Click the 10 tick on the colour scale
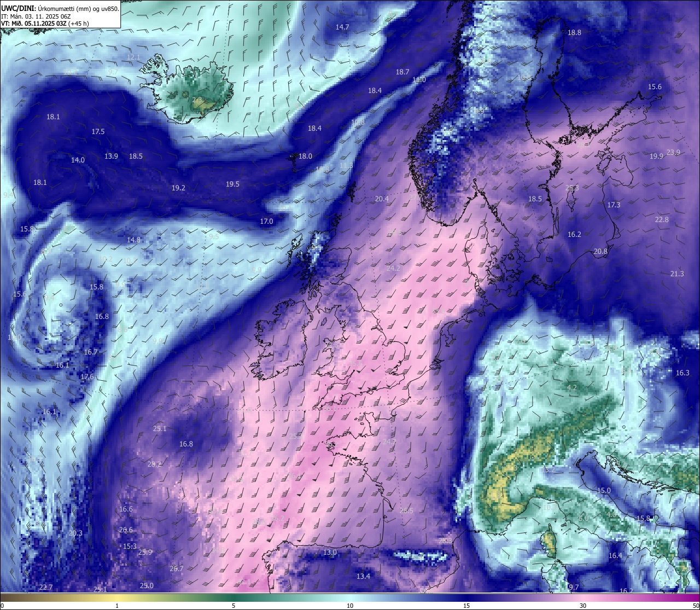The height and width of the screenshot is (610, 700). 349,606
